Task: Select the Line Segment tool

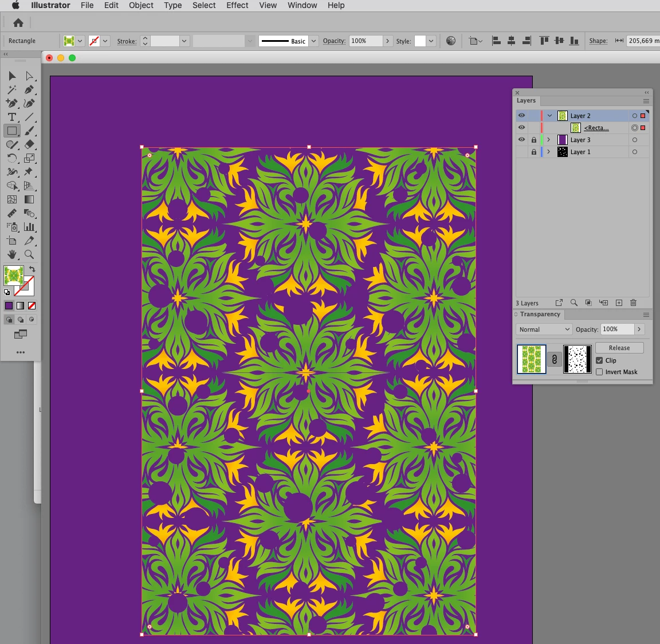Action: [x=29, y=117]
